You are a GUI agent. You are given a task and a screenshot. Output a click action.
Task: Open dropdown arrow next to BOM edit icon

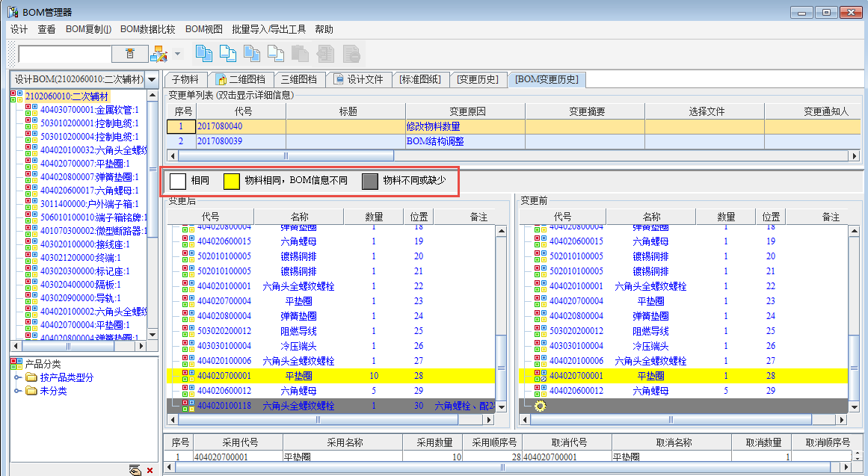click(x=177, y=54)
